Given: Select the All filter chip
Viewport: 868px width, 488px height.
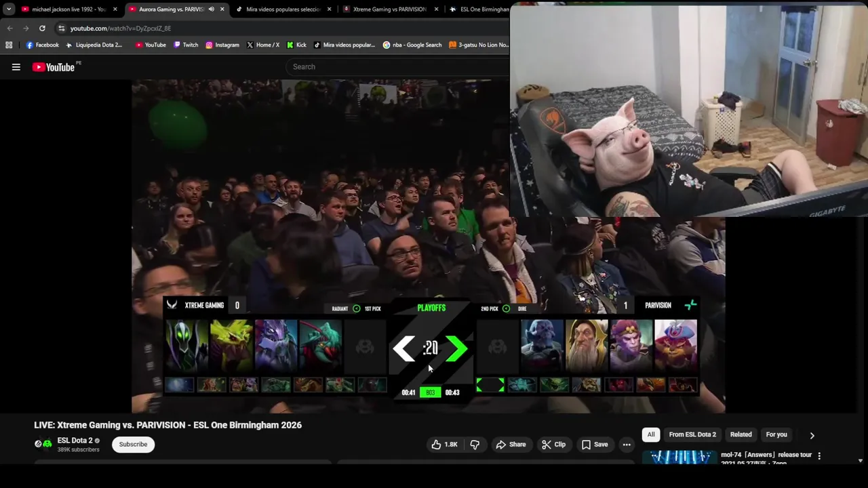Looking at the screenshot, I should click(651, 434).
